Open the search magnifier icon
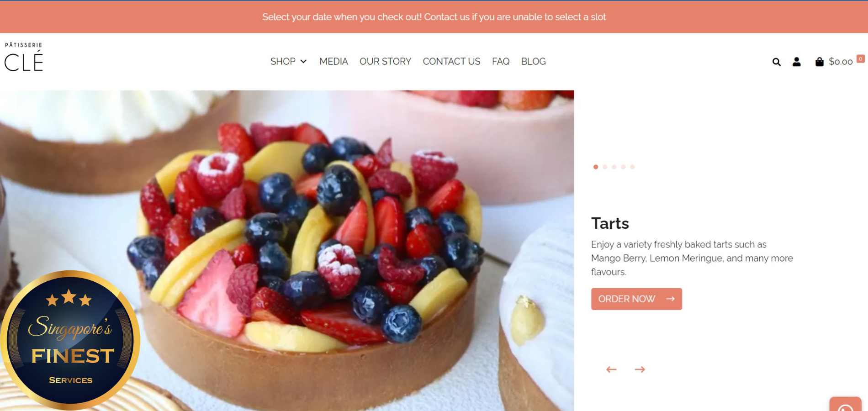 pyautogui.click(x=776, y=62)
